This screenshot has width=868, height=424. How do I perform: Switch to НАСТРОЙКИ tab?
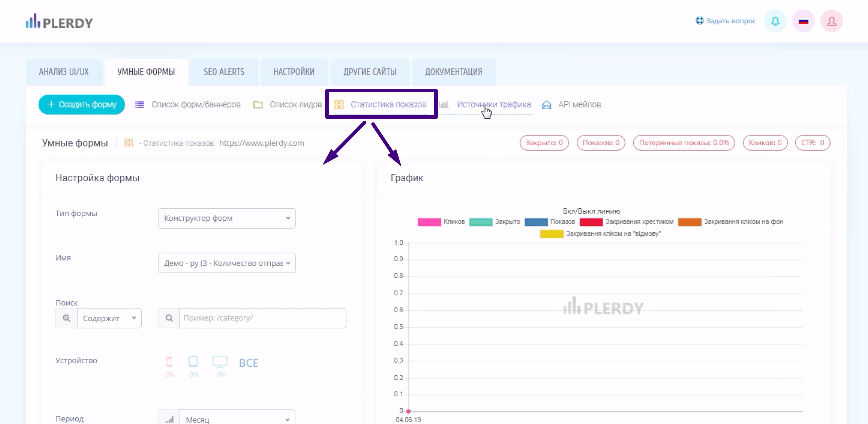[x=294, y=72]
